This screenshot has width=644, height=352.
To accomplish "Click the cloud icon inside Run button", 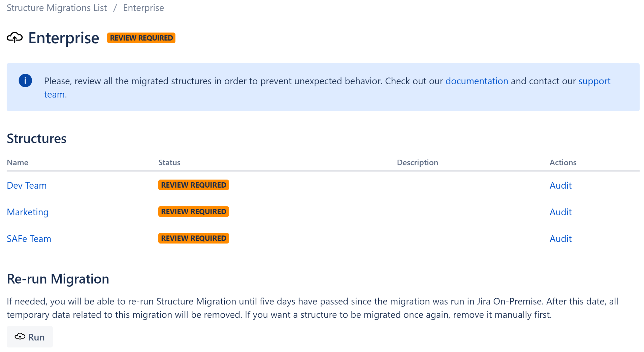I will 20,337.
